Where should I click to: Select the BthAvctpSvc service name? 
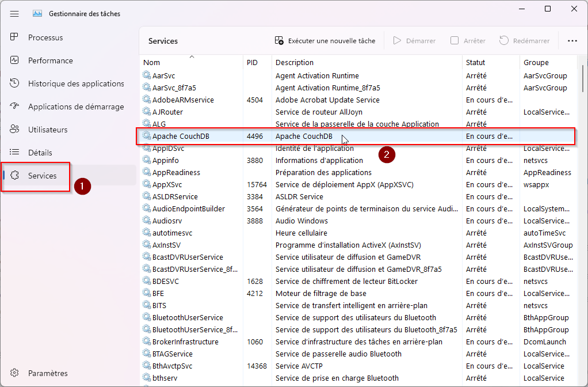[172, 366]
